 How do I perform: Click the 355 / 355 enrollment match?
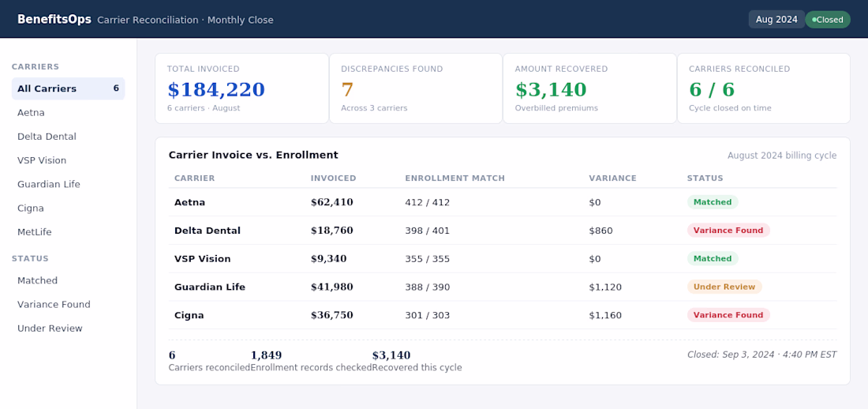[x=428, y=259]
